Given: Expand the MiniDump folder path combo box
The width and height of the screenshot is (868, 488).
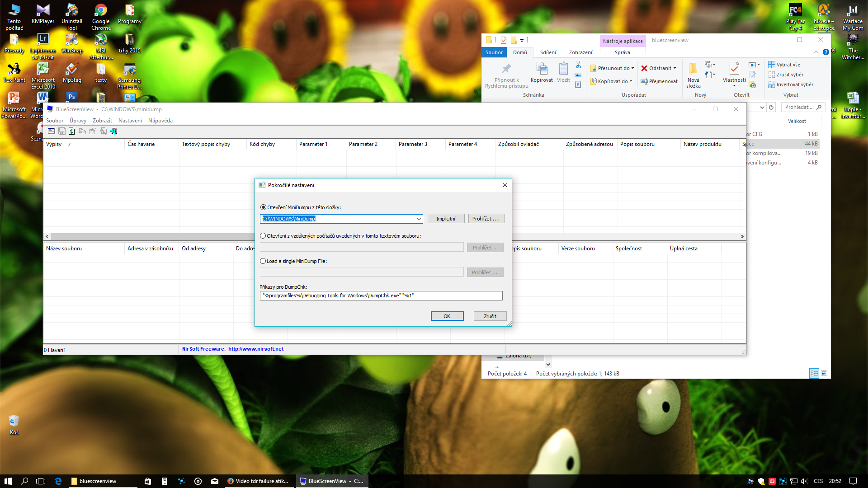Looking at the screenshot, I should click(419, 219).
